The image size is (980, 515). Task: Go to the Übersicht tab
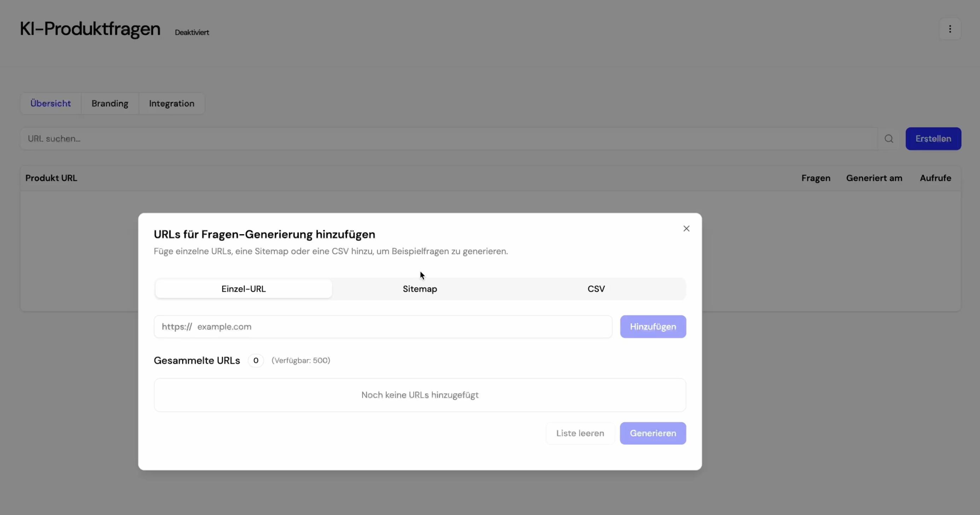pyautogui.click(x=51, y=103)
